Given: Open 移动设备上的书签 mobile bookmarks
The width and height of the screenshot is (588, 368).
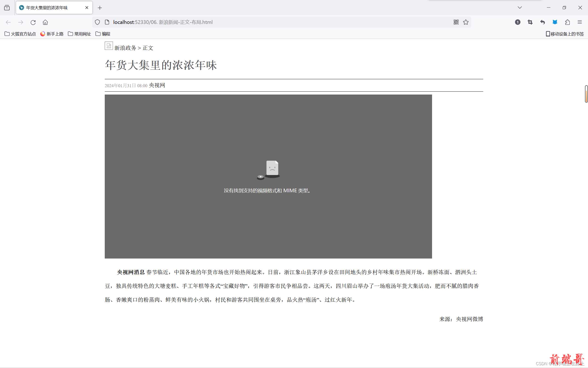Looking at the screenshot, I should point(565,34).
